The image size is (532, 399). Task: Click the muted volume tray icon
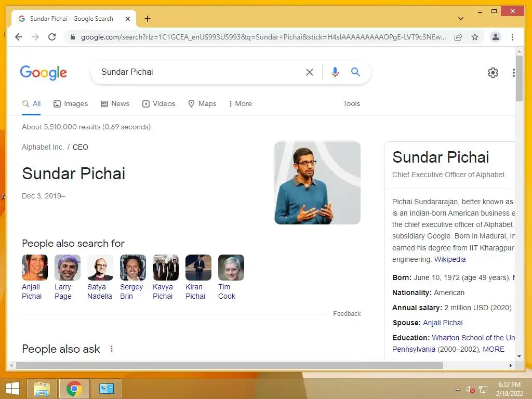pyautogui.click(x=470, y=390)
